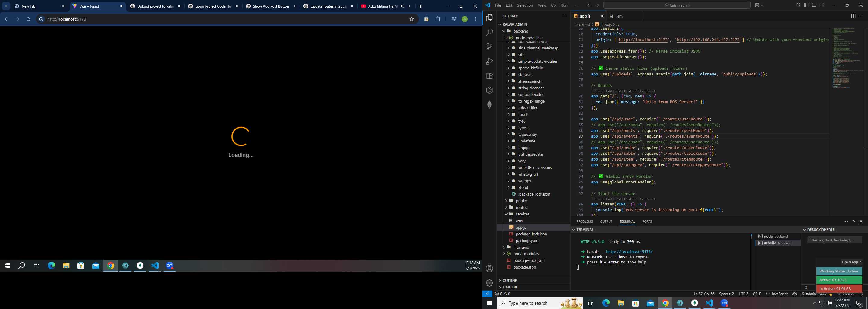
Task: Click Spaces: 2 indentation in status bar
Action: pos(726,294)
